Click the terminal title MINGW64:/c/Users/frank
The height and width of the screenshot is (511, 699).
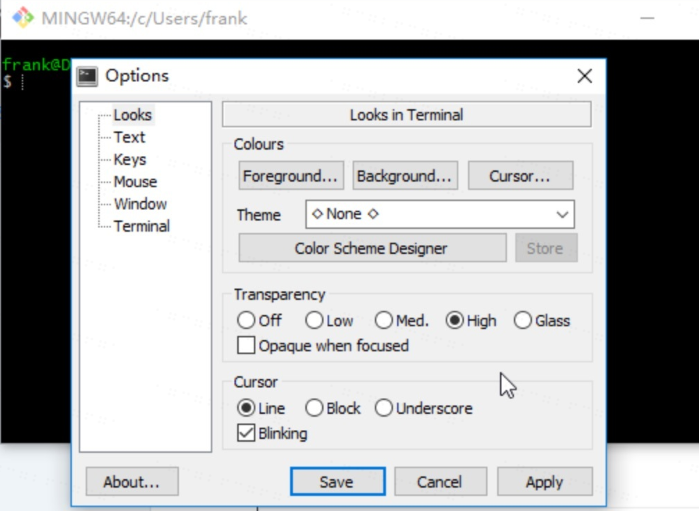[144, 18]
